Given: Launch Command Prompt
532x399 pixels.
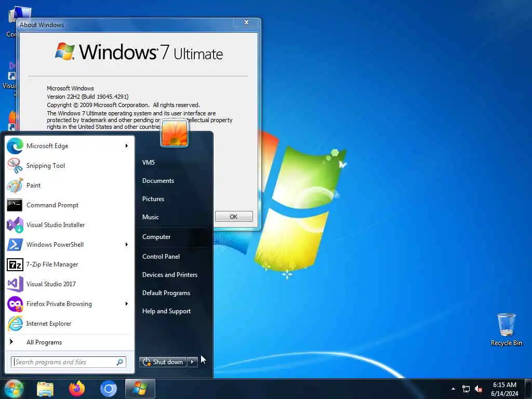Looking at the screenshot, I should 70,205.
